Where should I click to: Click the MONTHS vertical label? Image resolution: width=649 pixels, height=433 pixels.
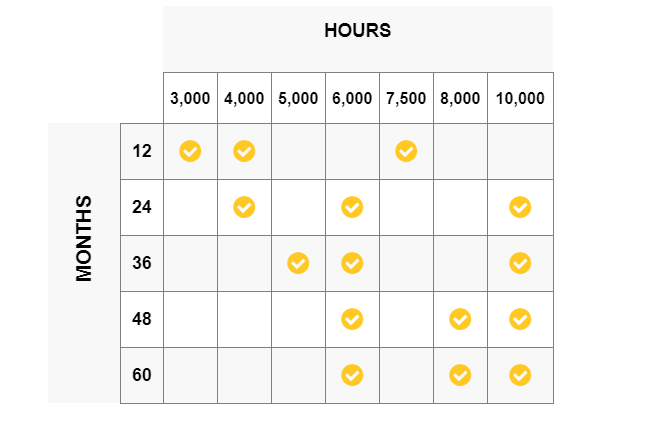[84, 238]
